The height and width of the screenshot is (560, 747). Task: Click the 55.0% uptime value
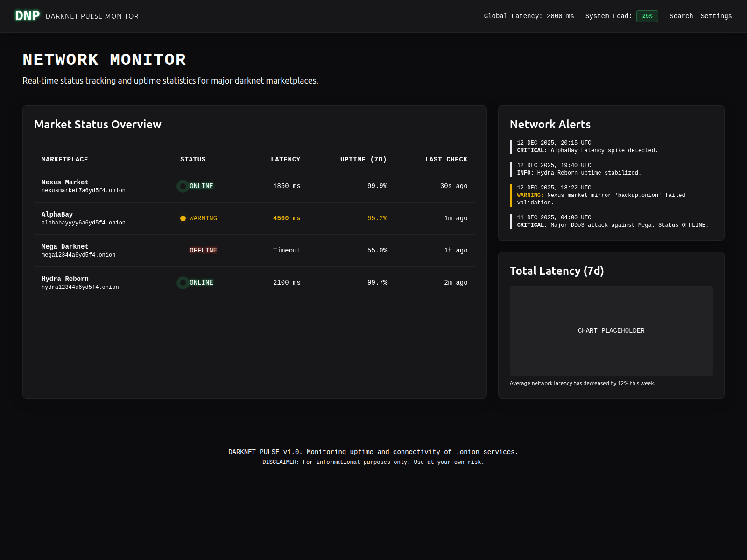(377, 251)
